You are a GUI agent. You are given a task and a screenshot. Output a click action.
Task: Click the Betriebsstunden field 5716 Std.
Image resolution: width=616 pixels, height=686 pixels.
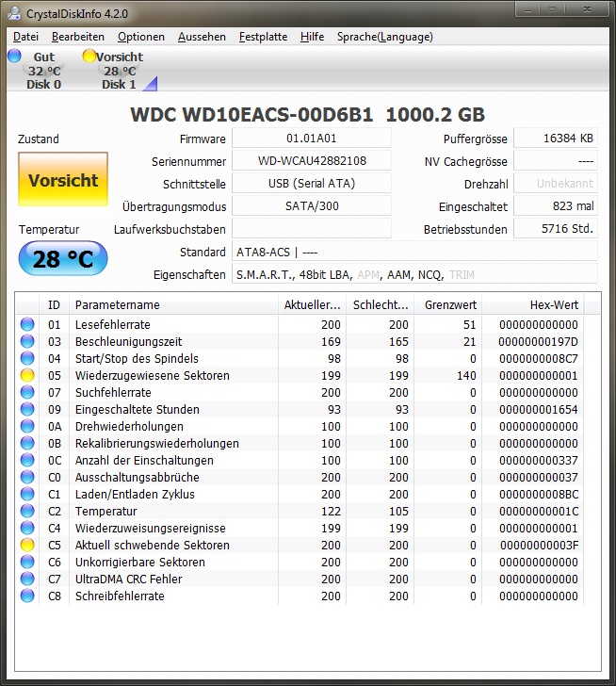point(555,229)
